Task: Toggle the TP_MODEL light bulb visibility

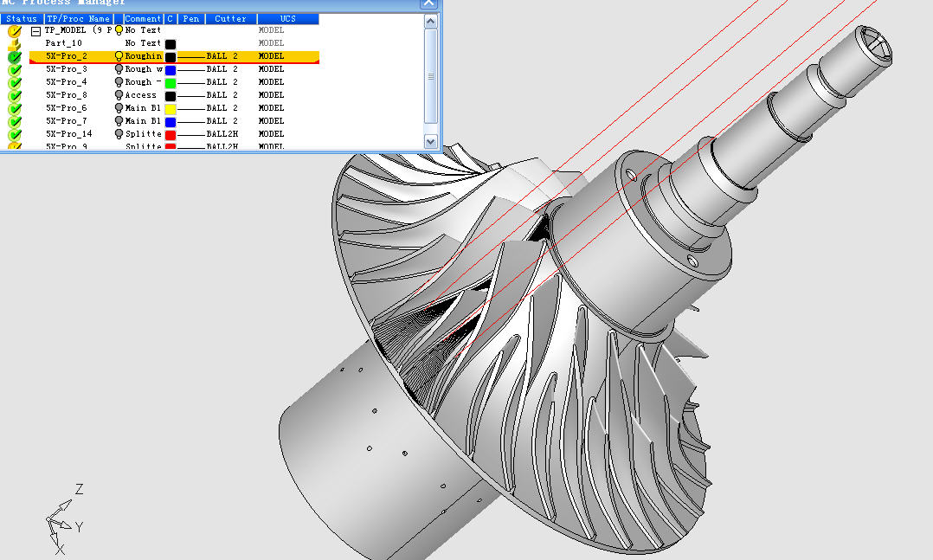Action: click(x=119, y=30)
